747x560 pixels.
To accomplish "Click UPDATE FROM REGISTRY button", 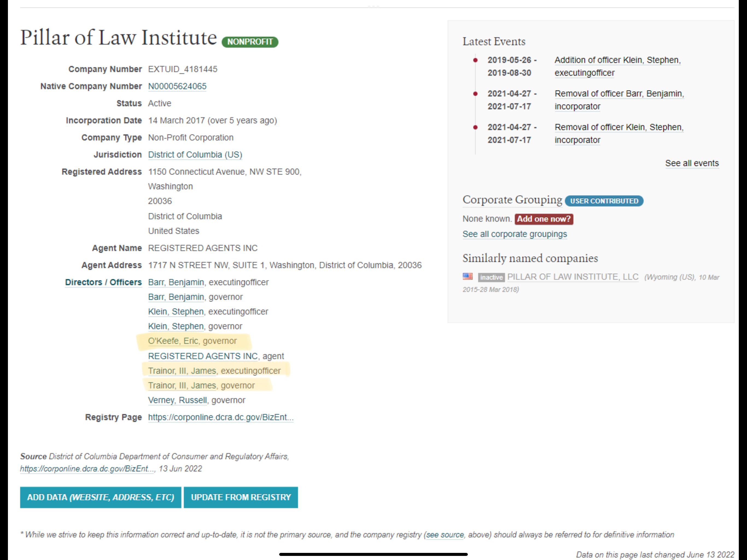I will [241, 497].
